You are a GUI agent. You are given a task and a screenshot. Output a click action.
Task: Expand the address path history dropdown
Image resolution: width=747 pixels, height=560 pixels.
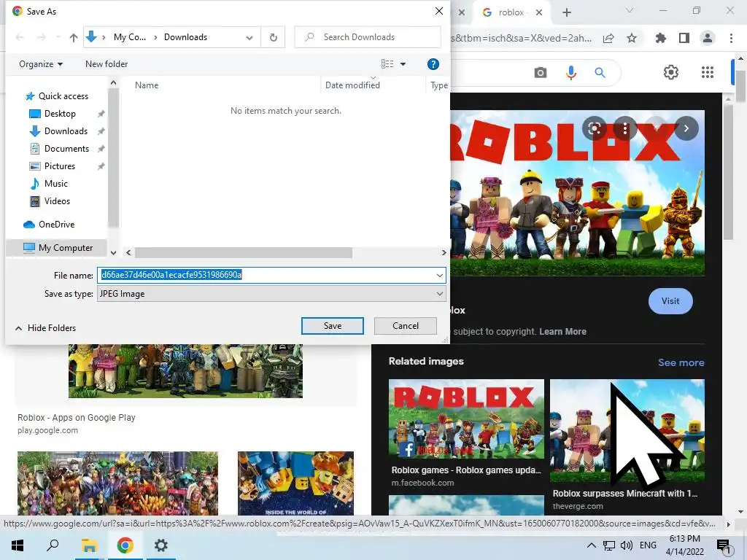click(249, 38)
